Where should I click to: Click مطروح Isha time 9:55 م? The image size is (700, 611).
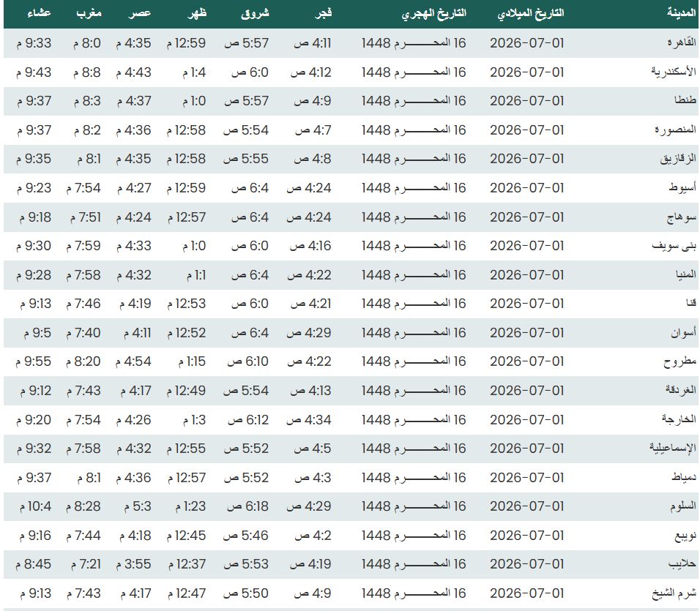click(x=34, y=361)
